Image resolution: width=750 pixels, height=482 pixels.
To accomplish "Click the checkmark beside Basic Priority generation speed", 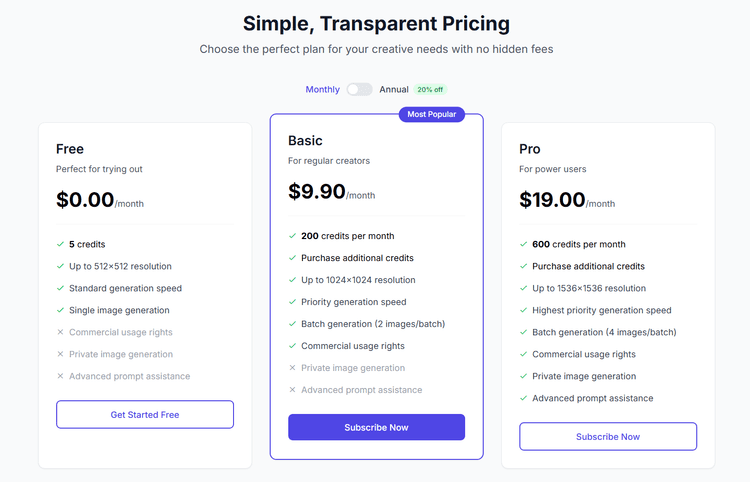I will pyautogui.click(x=292, y=302).
